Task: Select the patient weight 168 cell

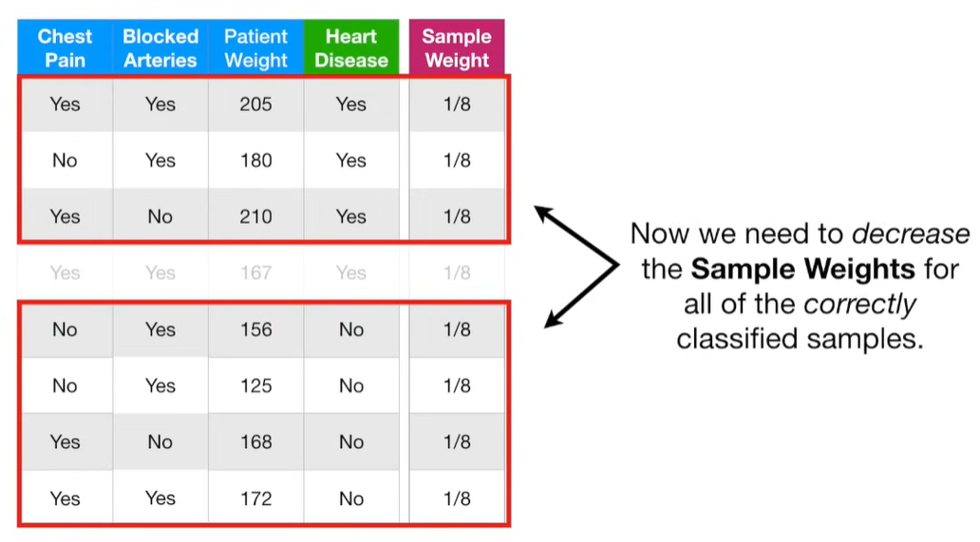Action: coord(255,442)
